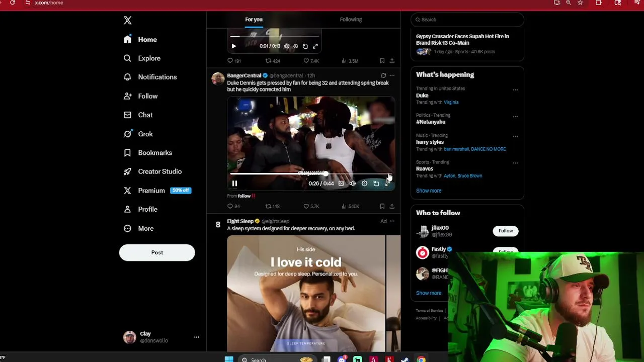This screenshot has height=362, width=644.
Task: Open picture-in-picture on the 0:44 video
Action: (x=376, y=184)
